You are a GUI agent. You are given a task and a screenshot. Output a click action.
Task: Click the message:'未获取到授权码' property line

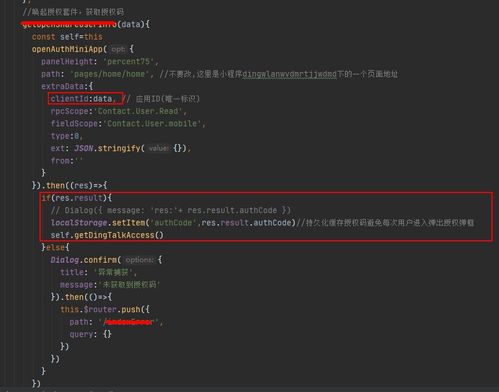(110, 285)
